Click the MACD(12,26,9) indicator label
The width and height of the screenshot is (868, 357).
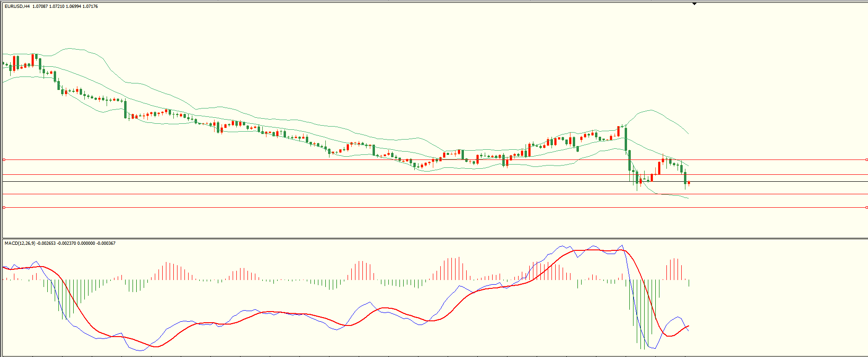(x=19, y=243)
